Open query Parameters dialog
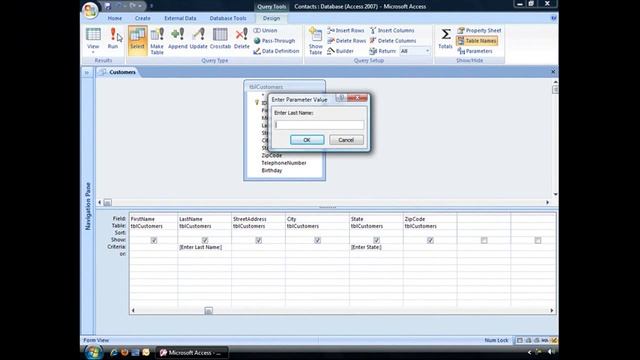Image resolution: width=640 pixels, height=360 pixels. click(475, 51)
